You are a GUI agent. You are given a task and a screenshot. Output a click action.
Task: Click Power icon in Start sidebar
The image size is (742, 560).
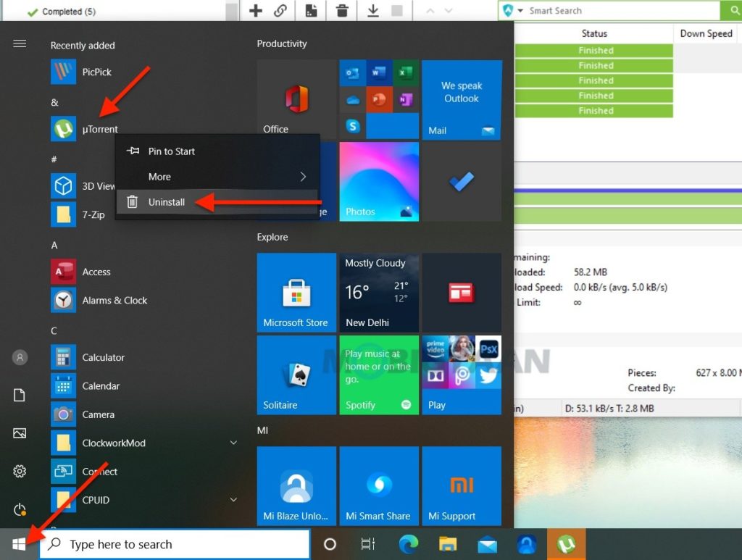coord(20,509)
